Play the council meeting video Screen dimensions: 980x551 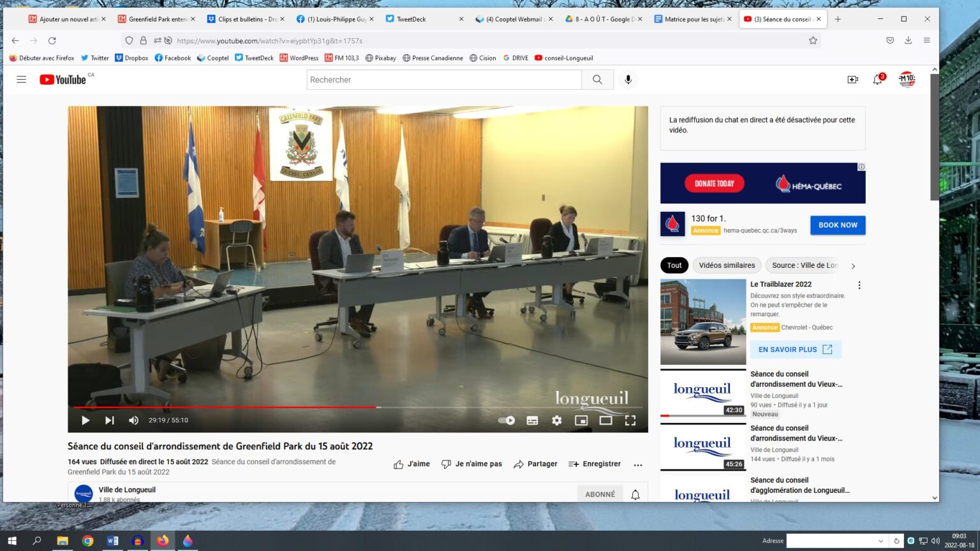[x=85, y=420]
